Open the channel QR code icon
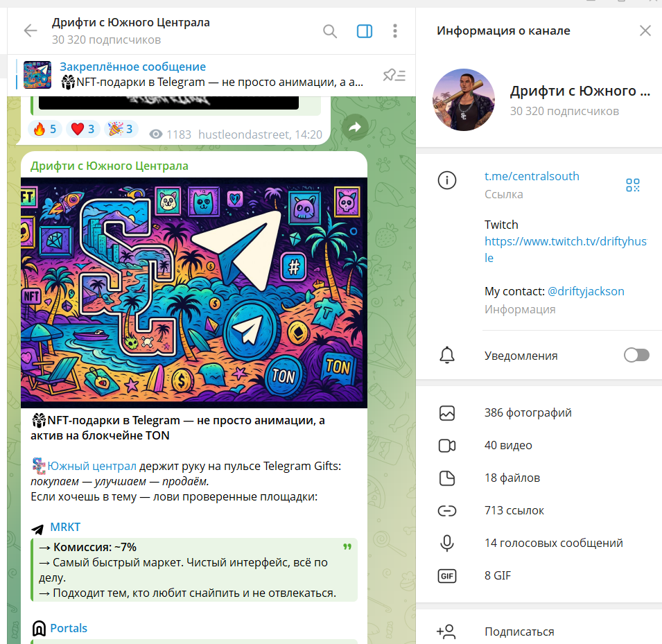This screenshot has height=644, width=662. (632, 185)
